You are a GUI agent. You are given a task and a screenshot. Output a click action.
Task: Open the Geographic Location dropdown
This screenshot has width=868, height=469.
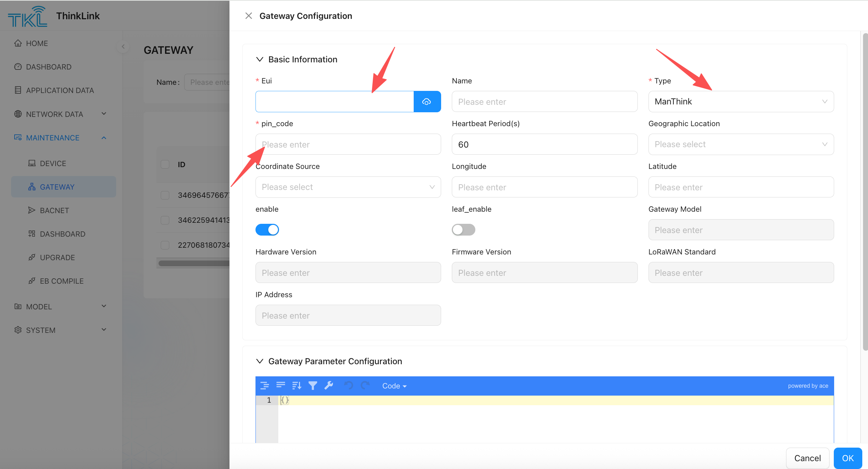(740, 144)
